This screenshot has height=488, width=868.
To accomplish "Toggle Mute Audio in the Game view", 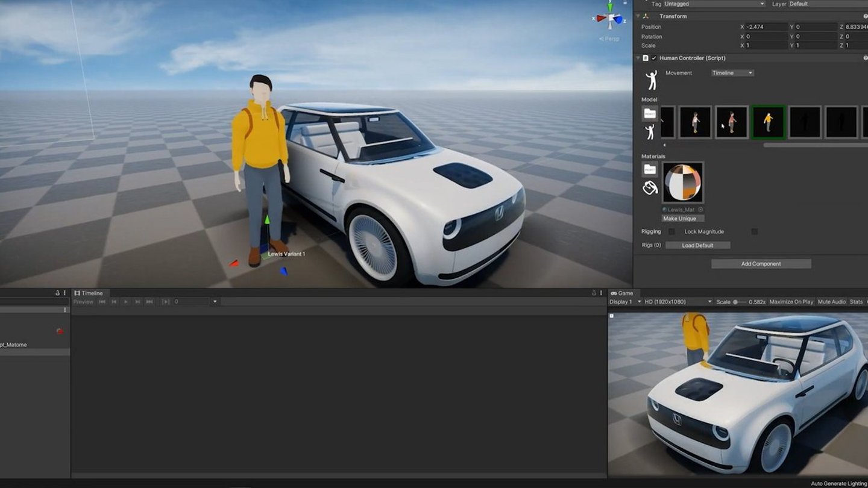I will click(832, 301).
